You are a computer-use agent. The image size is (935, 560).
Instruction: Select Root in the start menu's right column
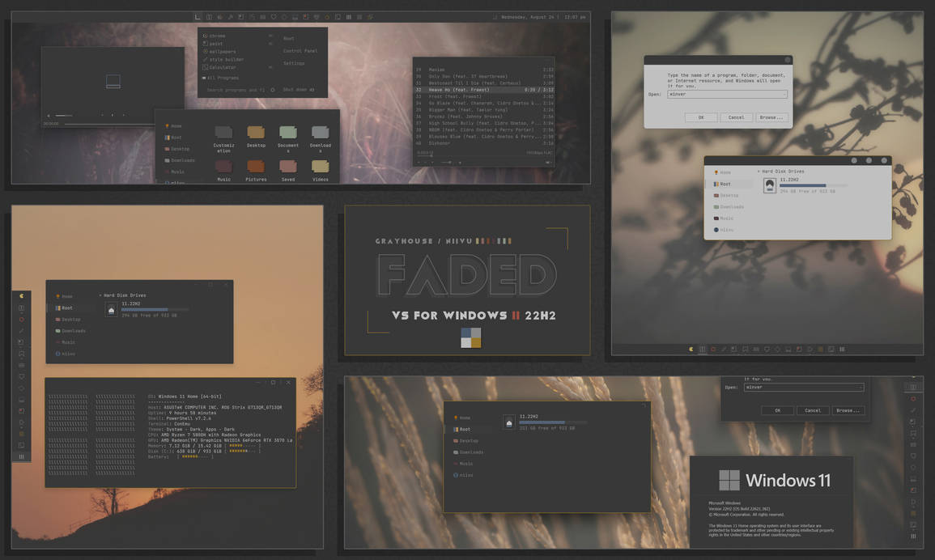tap(289, 38)
